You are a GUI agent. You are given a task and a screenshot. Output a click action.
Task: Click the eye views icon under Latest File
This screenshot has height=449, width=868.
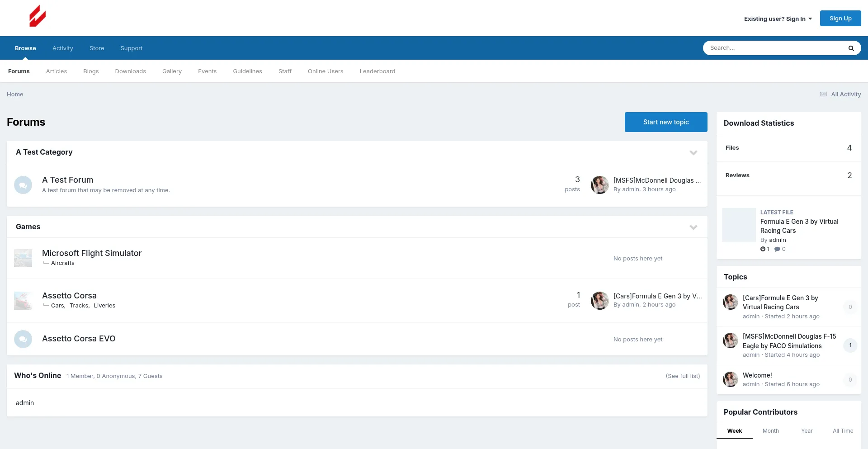coord(763,249)
